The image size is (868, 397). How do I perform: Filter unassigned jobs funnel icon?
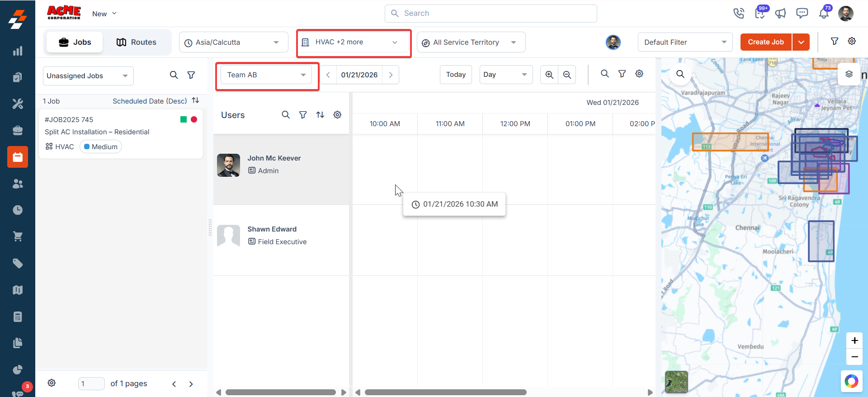click(191, 75)
